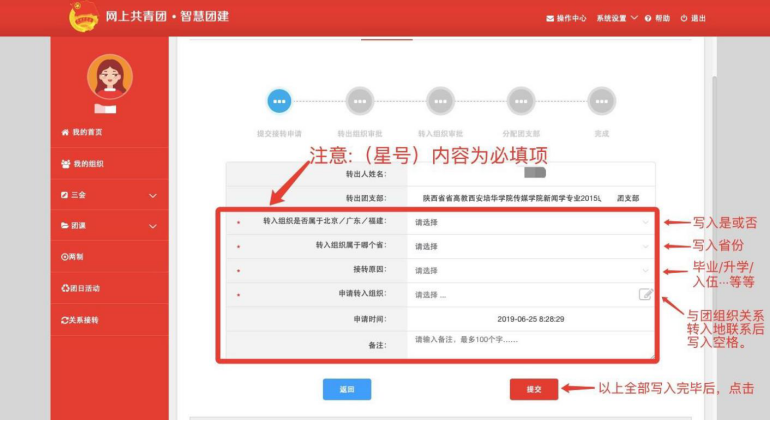Click the 转入组织审批 step circle

tap(440, 100)
